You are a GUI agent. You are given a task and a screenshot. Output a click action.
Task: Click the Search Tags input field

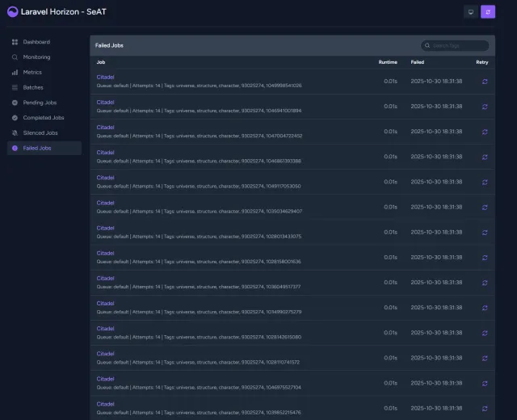pyautogui.click(x=458, y=46)
